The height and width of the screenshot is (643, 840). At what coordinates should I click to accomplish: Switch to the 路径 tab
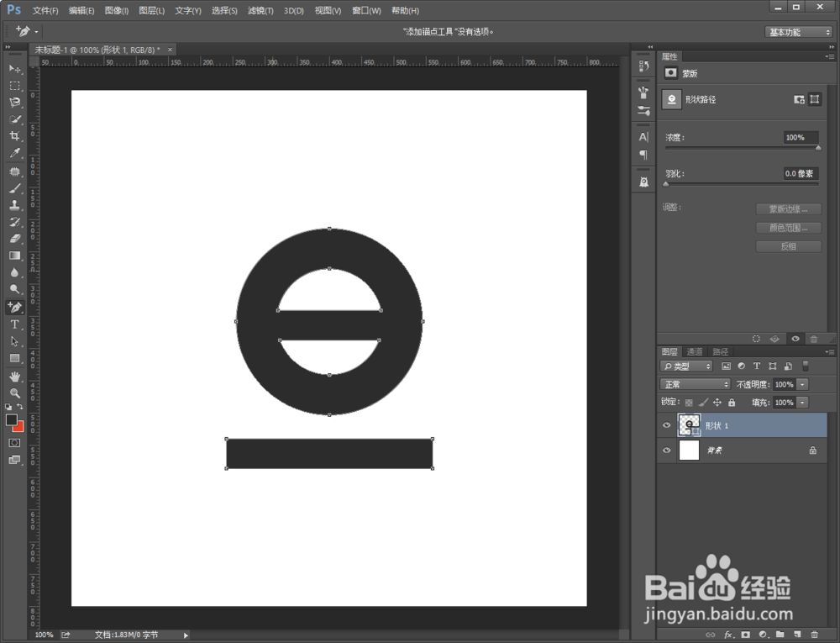coord(721,351)
